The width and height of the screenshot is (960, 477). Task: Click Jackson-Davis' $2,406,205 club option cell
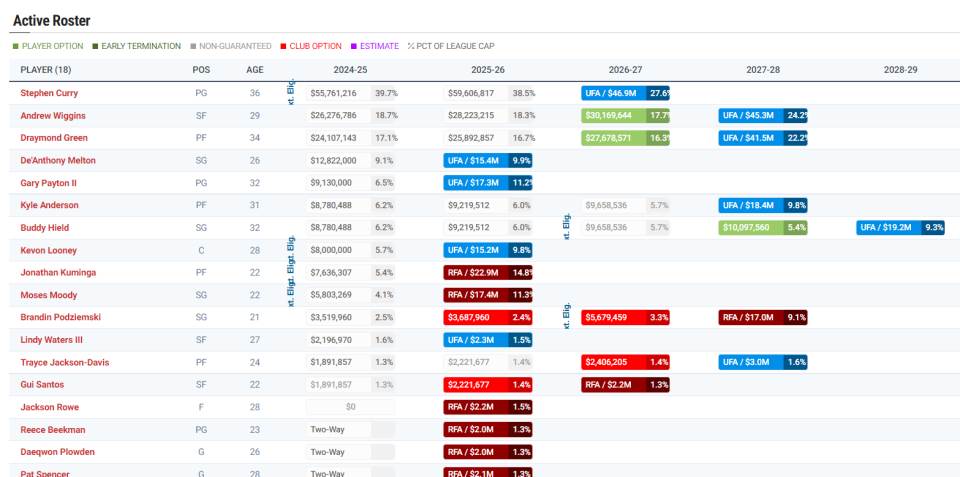pyautogui.click(x=625, y=362)
